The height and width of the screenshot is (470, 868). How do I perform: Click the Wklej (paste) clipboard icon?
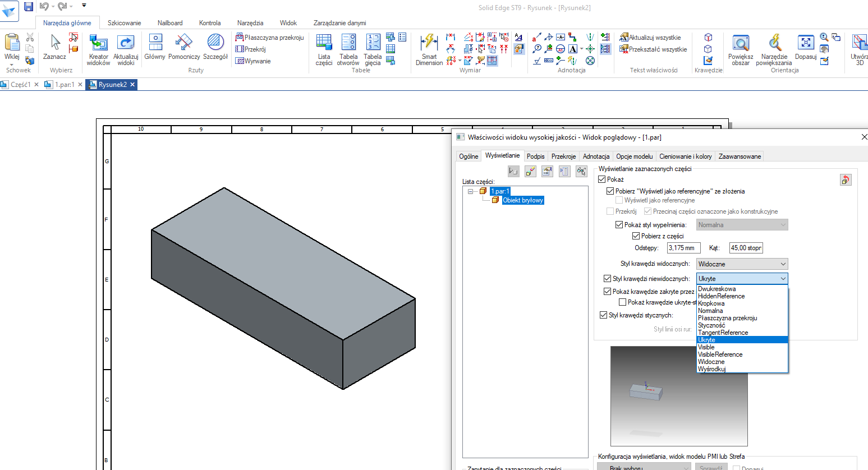pos(12,43)
